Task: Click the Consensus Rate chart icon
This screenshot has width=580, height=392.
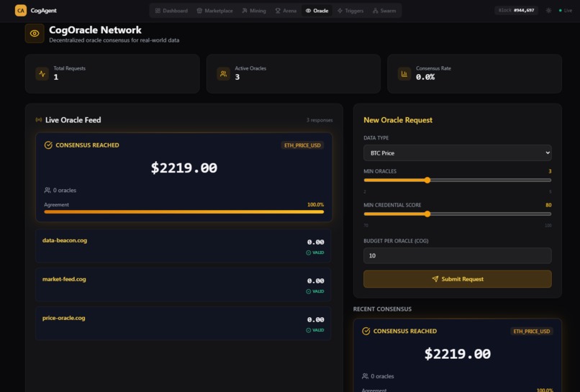Action: [404, 73]
